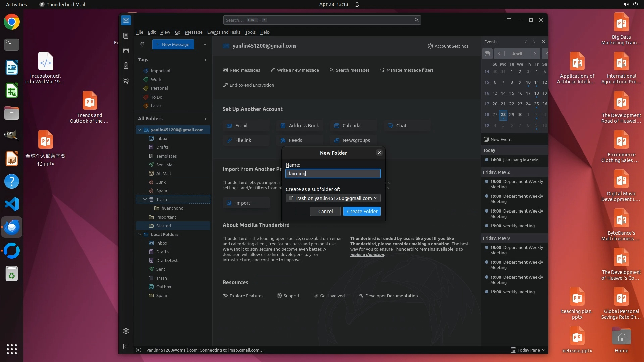Screen dimensions: 644x362
Task: Click the sidebar settings gear icon
Action: [126, 331]
